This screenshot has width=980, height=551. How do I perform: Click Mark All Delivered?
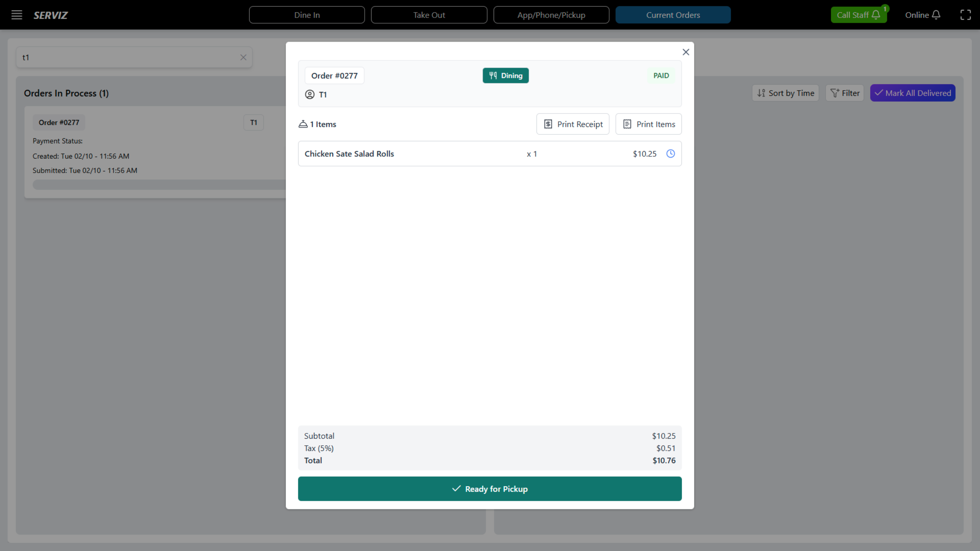click(x=913, y=93)
